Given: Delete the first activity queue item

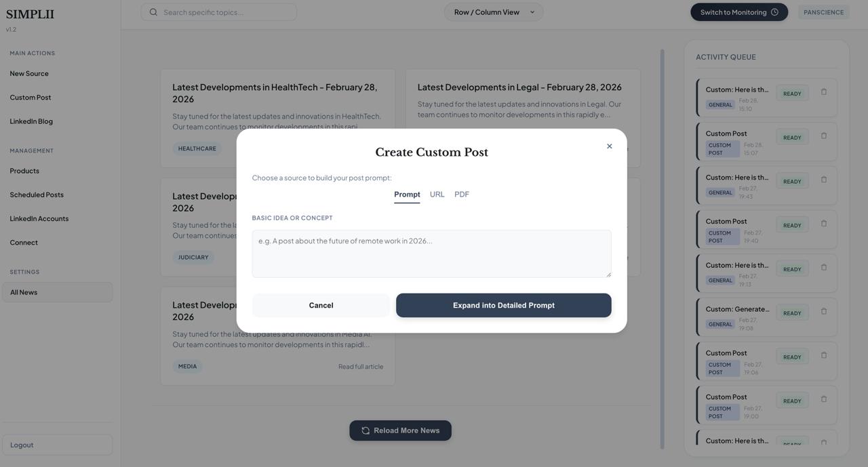Looking at the screenshot, I should coord(823,92).
